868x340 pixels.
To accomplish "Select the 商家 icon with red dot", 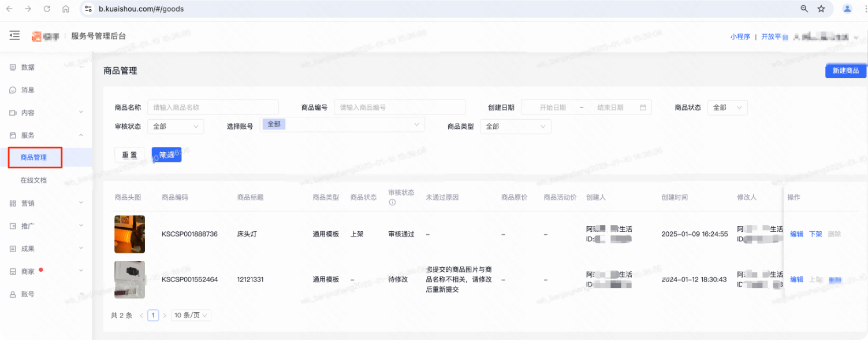I will click(12, 271).
